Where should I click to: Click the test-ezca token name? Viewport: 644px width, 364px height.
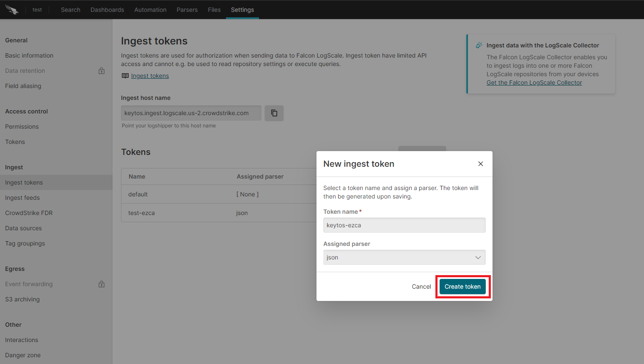point(141,213)
